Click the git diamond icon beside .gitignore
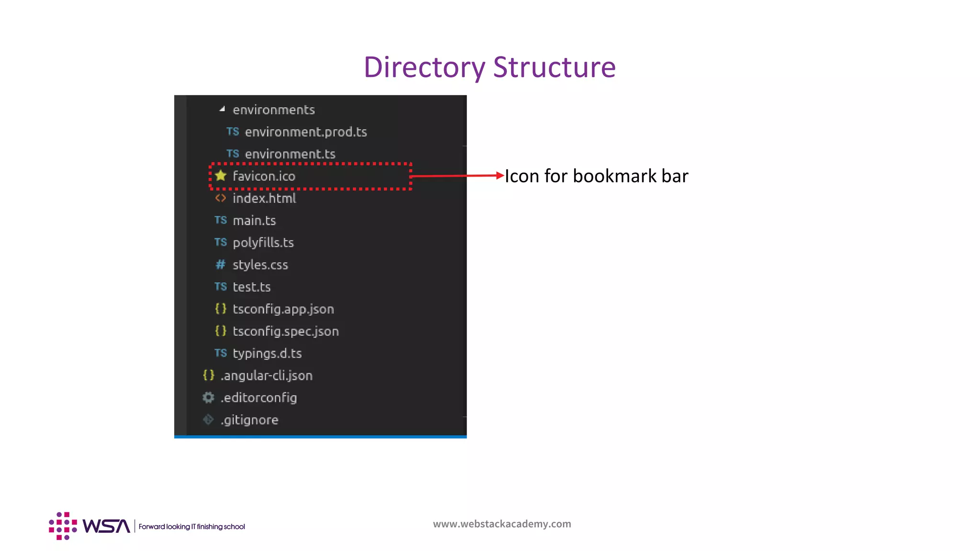The height and width of the screenshot is (551, 980). [208, 419]
